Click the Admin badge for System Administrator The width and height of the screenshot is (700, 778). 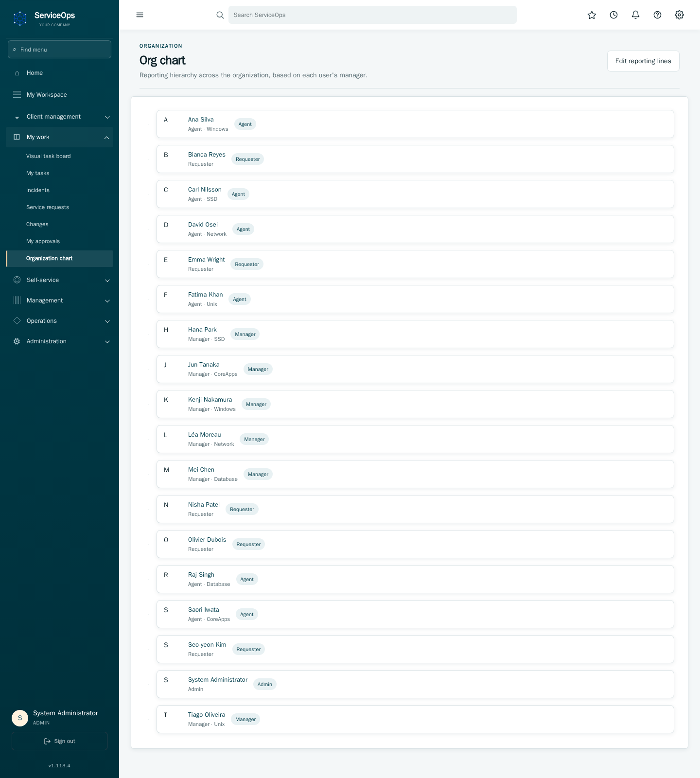pos(265,684)
